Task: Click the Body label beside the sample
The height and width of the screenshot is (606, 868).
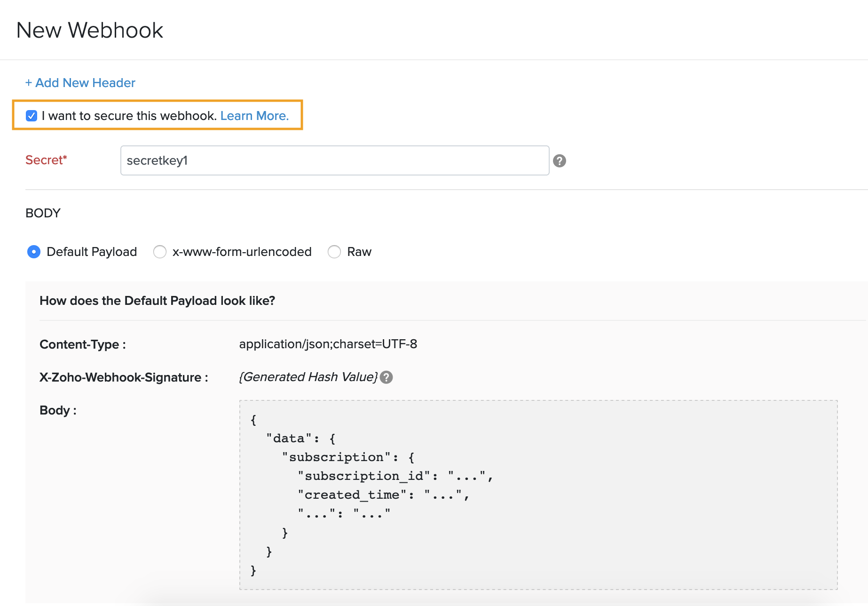Action: pos(58,410)
